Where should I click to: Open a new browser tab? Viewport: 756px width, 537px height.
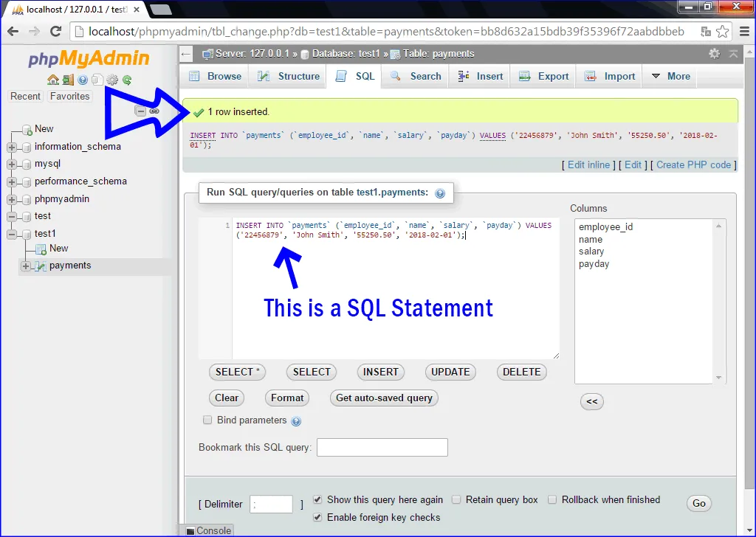pos(161,9)
